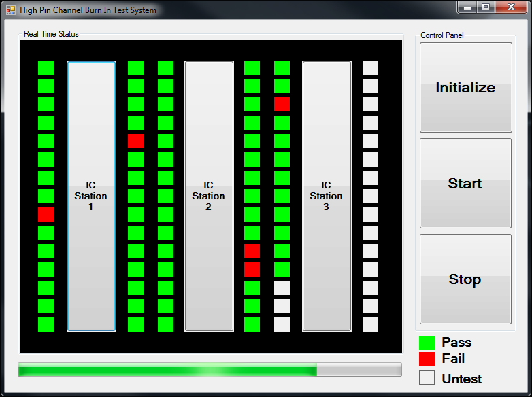Click the Initialize button

pos(465,88)
